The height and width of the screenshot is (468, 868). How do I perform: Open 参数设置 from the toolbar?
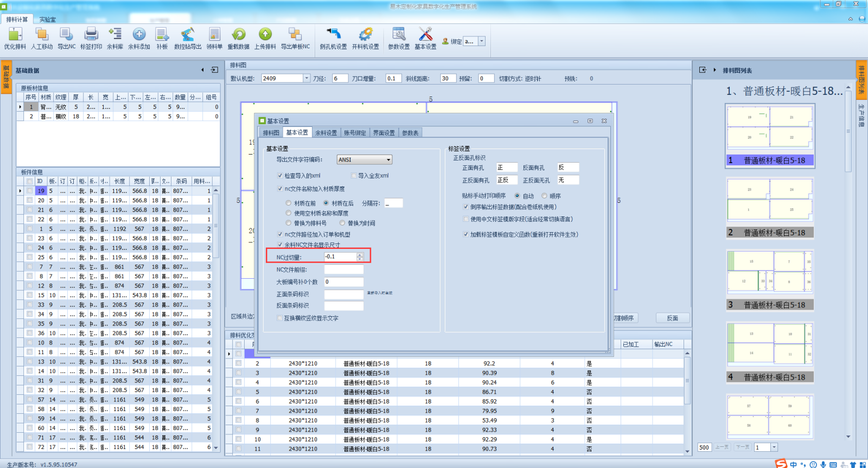(x=399, y=35)
